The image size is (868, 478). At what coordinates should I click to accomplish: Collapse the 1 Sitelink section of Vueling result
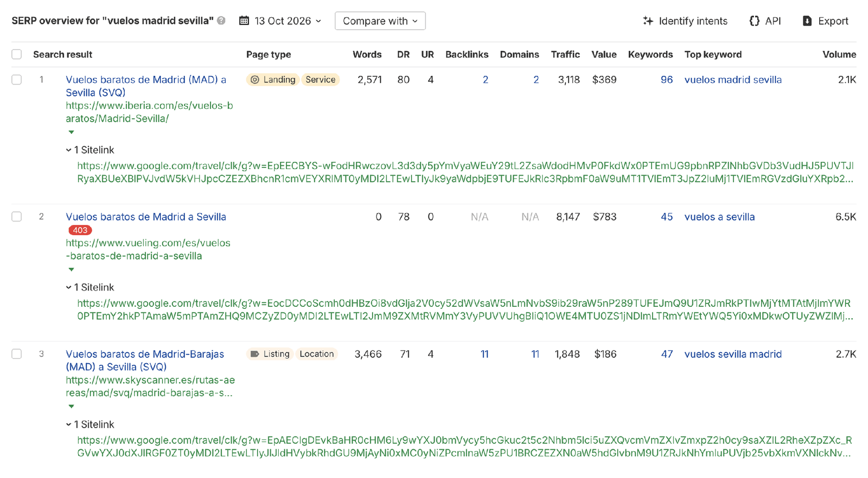[90, 287]
